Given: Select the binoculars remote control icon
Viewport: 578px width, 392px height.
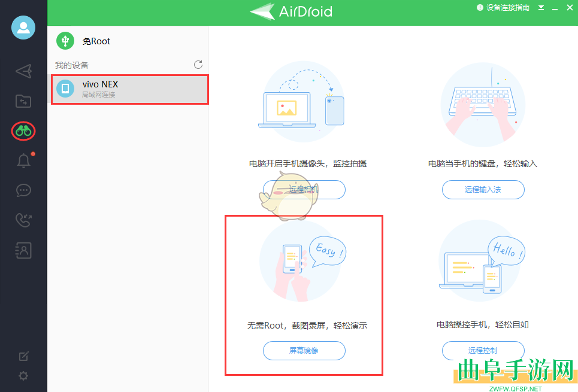Looking at the screenshot, I should 23,131.
